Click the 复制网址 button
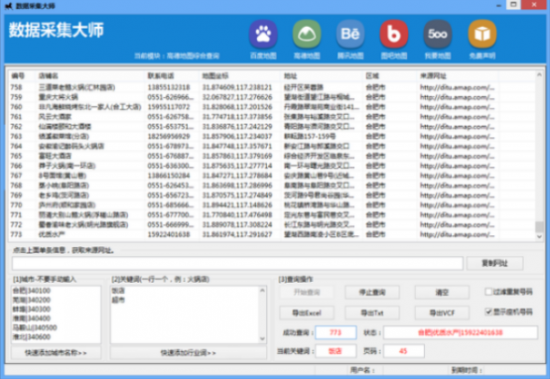Viewport: 550px width, 379px height. pos(495,263)
